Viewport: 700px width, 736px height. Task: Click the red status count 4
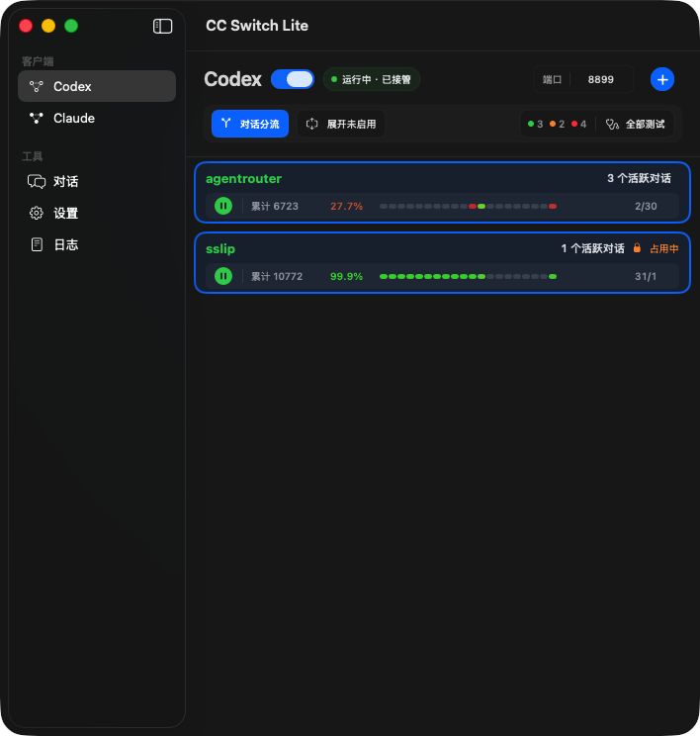tap(579, 124)
